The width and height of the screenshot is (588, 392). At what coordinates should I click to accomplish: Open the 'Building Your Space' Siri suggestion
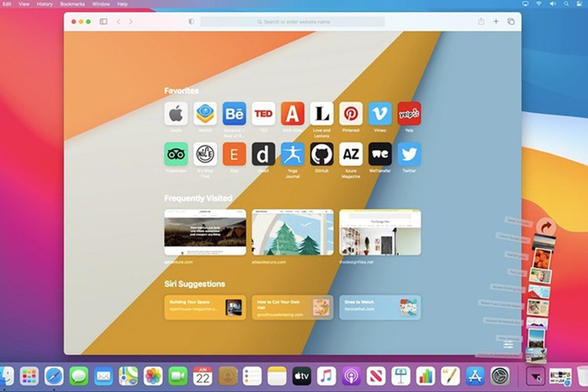tap(205, 307)
